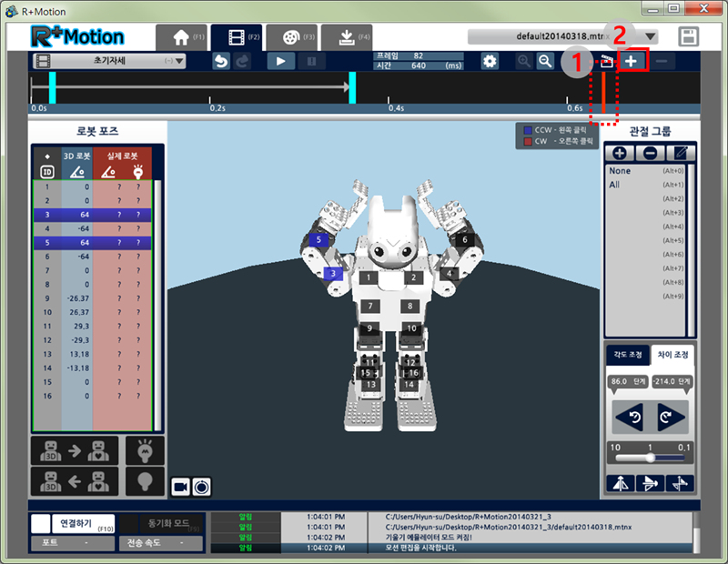Viewport: 728px width, 564px height.
Task: Click the -214.0 단계 value field
Action: pyautogui.click(x=672, y=381)
